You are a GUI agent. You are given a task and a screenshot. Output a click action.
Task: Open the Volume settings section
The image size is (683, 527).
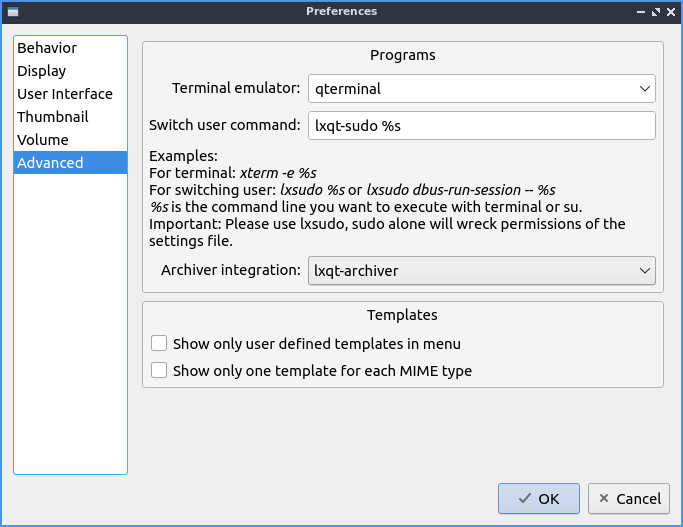coord(43,140)
